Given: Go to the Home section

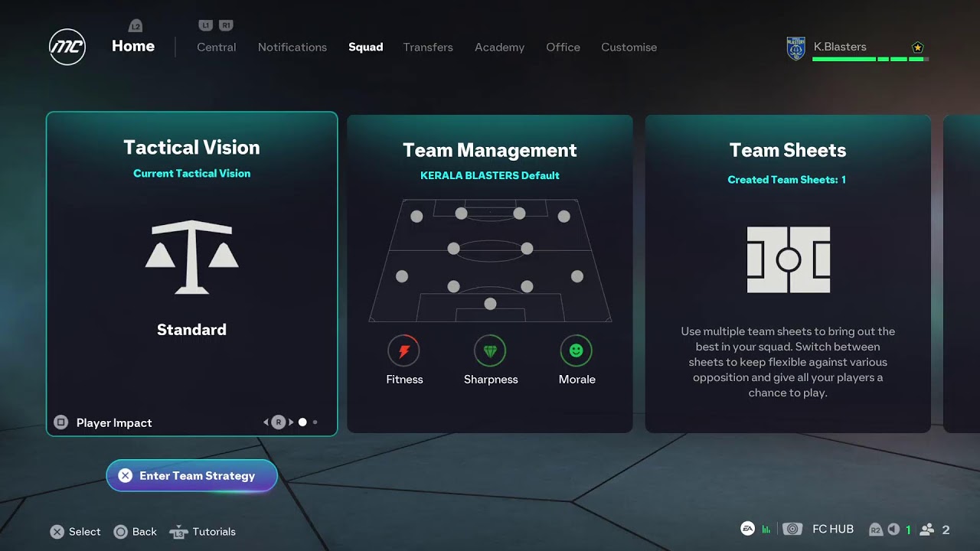Looking at the screenshot, I should pos(133,46).
